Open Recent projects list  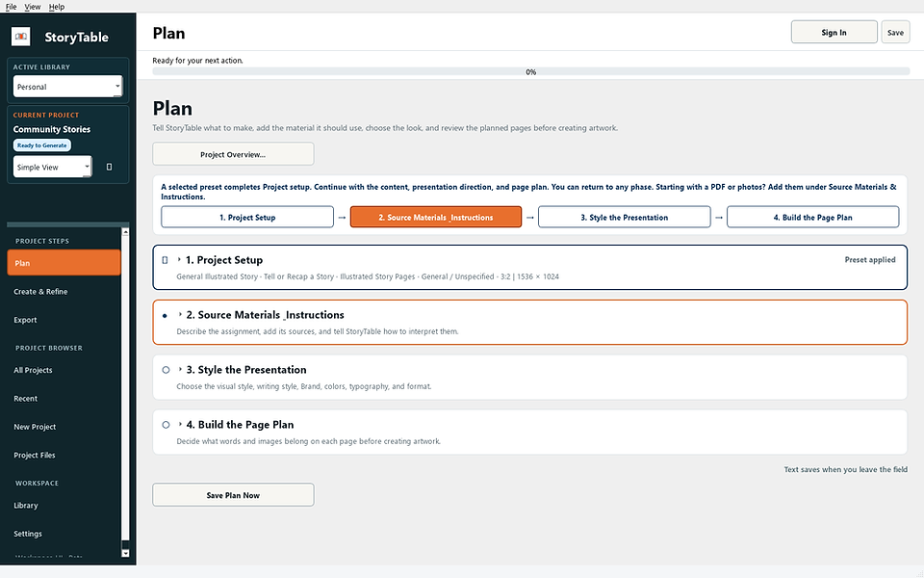(64, 398)
